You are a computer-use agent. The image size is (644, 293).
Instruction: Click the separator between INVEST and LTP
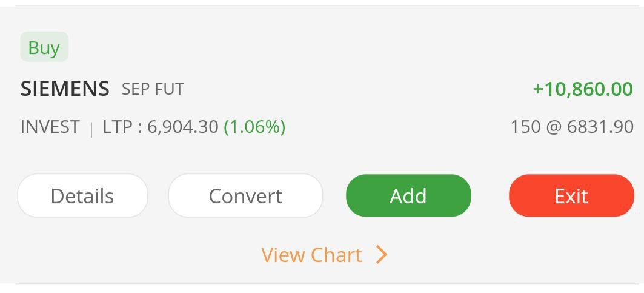[91, 128]
